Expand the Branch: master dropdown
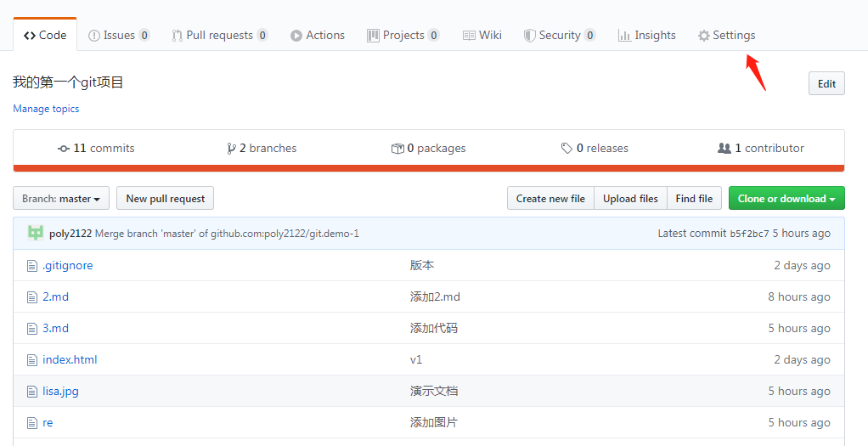Image resolution: width=868 pixels, height=446 pixels. [61, 198]
